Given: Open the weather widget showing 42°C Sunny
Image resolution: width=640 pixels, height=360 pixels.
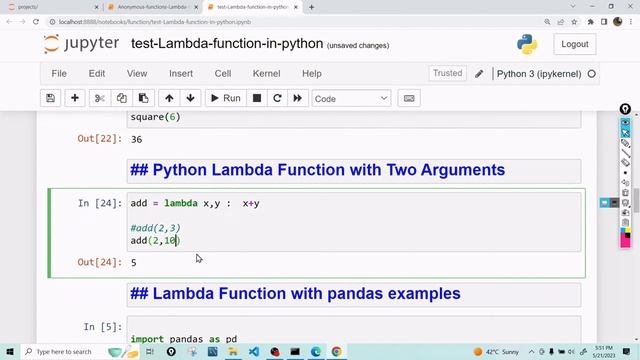Looking at the screenshot, I should click(x=496, y=351).
